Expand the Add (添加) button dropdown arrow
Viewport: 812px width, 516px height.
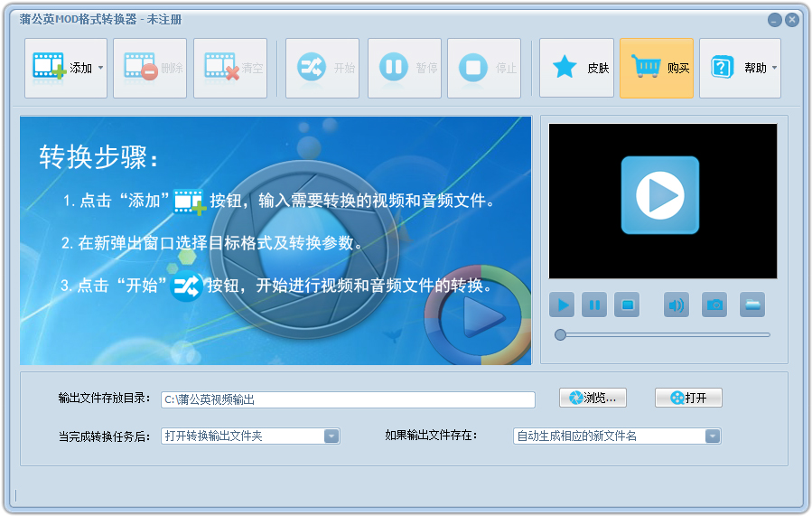pyautogui.click(x=100, y=68)
